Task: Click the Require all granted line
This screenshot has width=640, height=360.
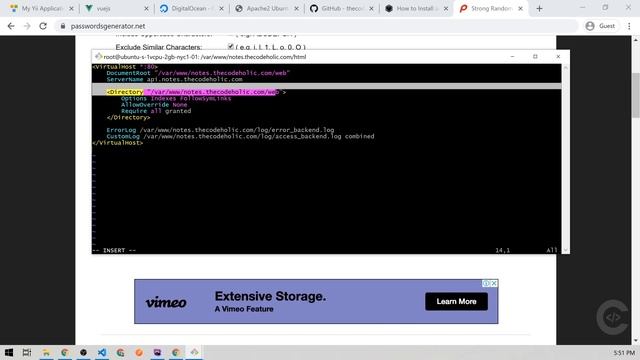Action: [156, 111]
